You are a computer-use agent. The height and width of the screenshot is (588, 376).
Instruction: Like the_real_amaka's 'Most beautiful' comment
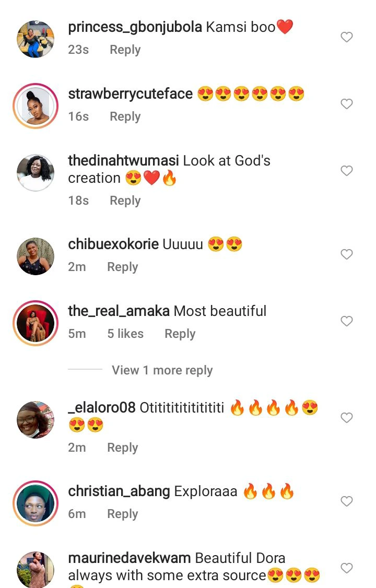[347, 321]
